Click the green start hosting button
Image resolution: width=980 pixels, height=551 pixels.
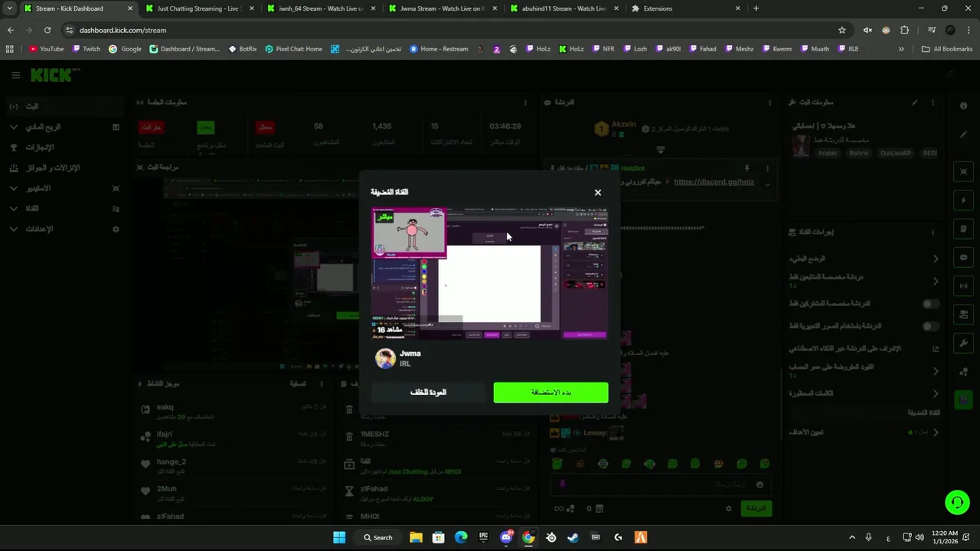tap(551, 393)
